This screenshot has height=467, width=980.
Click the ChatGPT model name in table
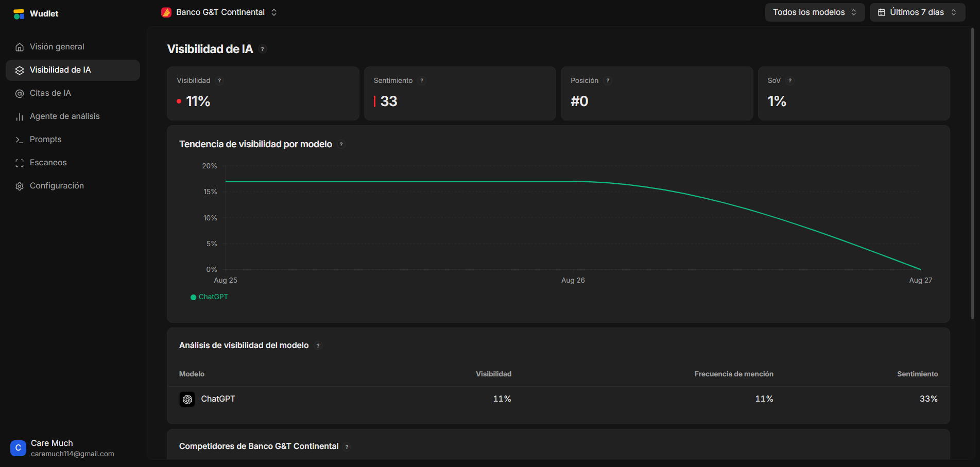tap(218, 399)
